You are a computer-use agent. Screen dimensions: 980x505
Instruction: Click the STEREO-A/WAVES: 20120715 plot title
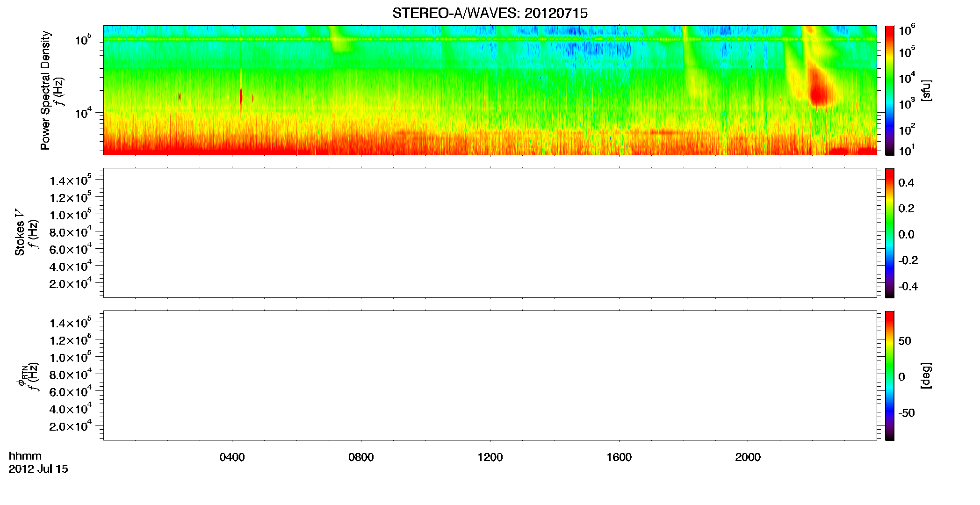pos(490,14)
